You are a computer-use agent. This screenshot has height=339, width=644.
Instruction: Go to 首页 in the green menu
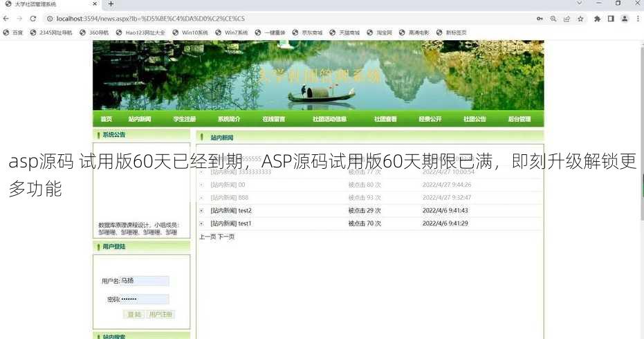point(106,119)
